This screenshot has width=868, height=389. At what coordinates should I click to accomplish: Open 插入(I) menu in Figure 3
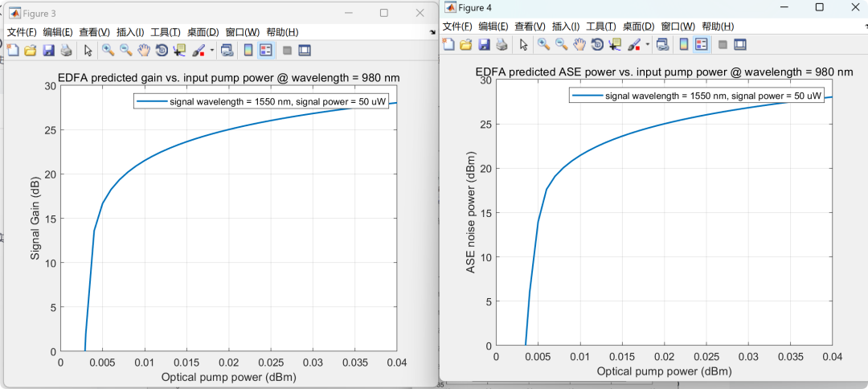point(130,32)
